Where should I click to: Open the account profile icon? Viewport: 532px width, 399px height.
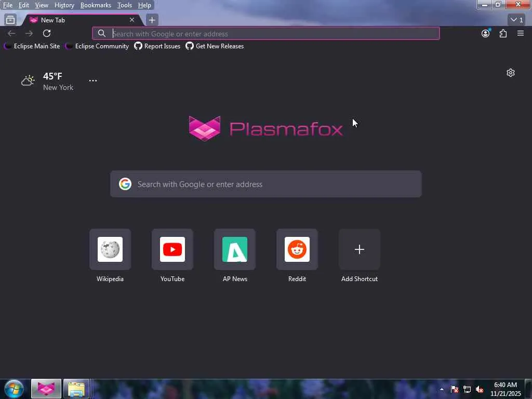click(486, 33)
